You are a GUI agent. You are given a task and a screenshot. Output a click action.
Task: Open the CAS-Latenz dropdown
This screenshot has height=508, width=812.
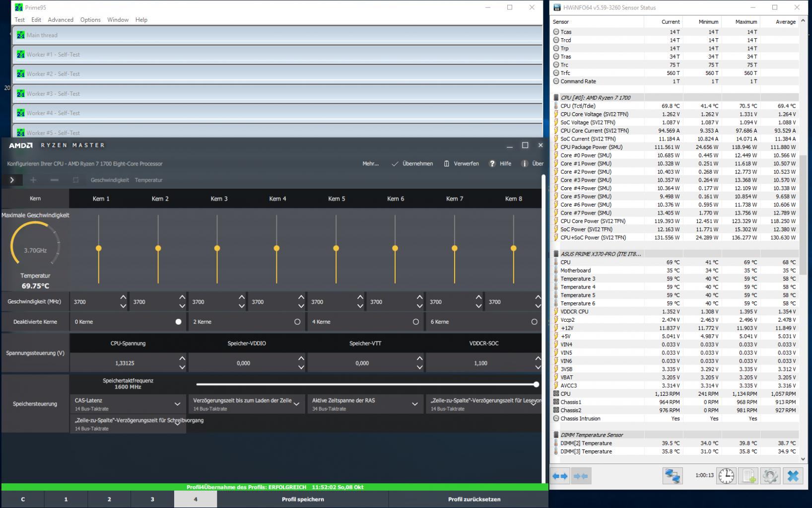click(128, 404)
